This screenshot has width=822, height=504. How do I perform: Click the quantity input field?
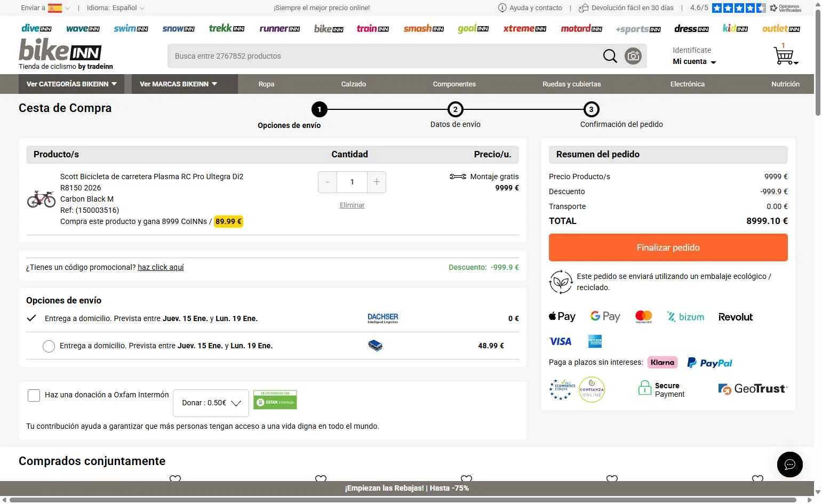[352, 182]
